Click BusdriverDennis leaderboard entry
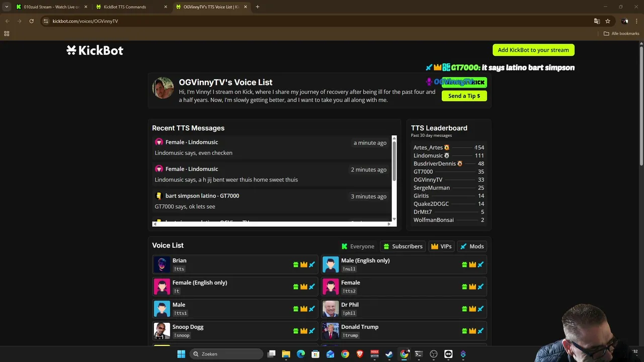Viewport: 644px width, 362px height. tap(435, 163)
